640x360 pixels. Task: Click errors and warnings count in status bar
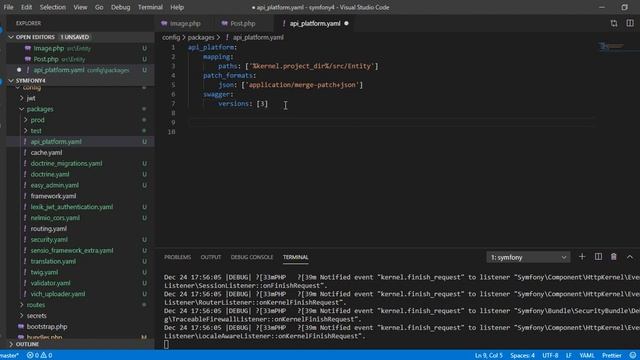(40, 356)
